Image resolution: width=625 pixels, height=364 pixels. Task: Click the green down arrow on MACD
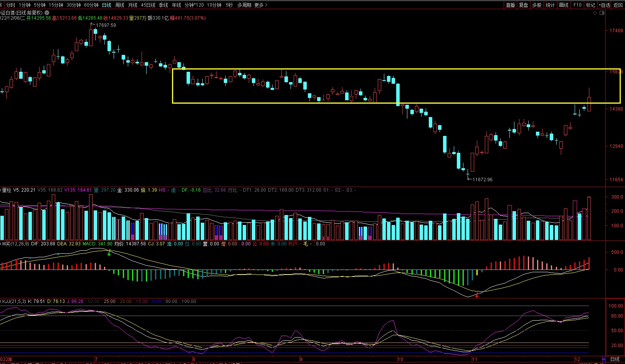(109, 253)
